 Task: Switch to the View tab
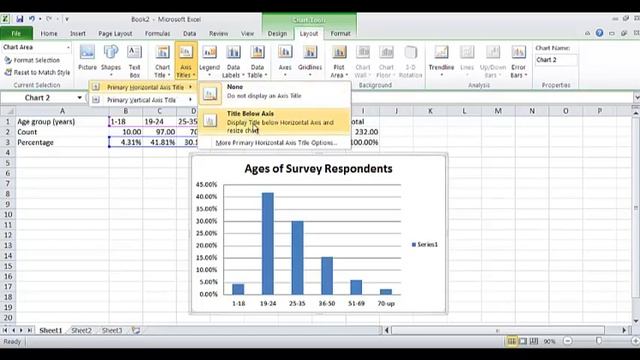click(247, 33)
